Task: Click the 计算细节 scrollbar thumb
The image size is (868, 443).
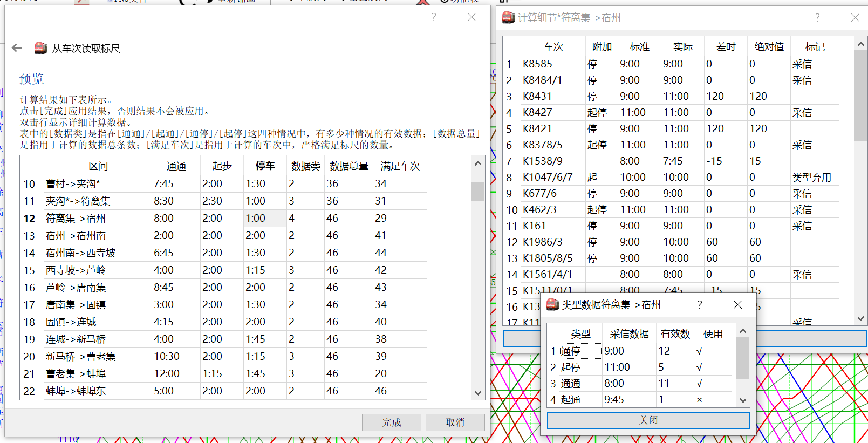Action: click(860, 96)
